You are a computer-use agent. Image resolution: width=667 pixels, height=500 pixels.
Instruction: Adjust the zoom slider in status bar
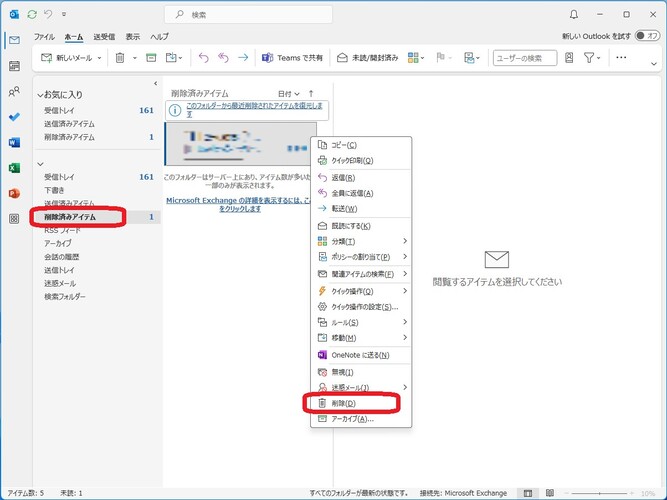(599, 493)
